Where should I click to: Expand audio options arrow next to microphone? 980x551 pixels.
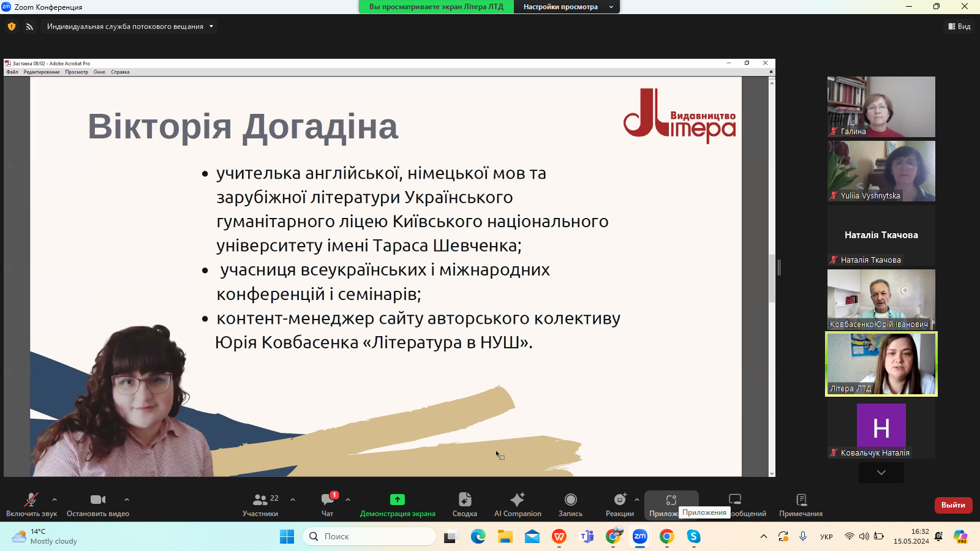pyautogui.click(x=55, y=500)
